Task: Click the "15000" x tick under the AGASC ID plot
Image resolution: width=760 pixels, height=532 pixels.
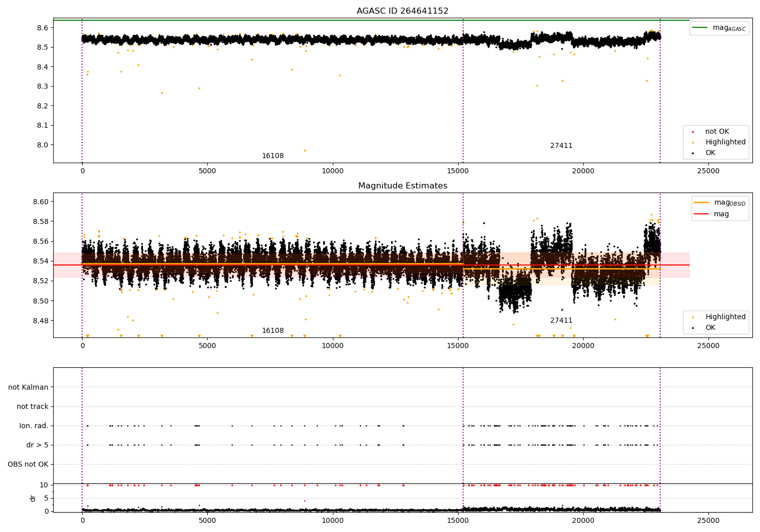Action: tap(458, 171)
